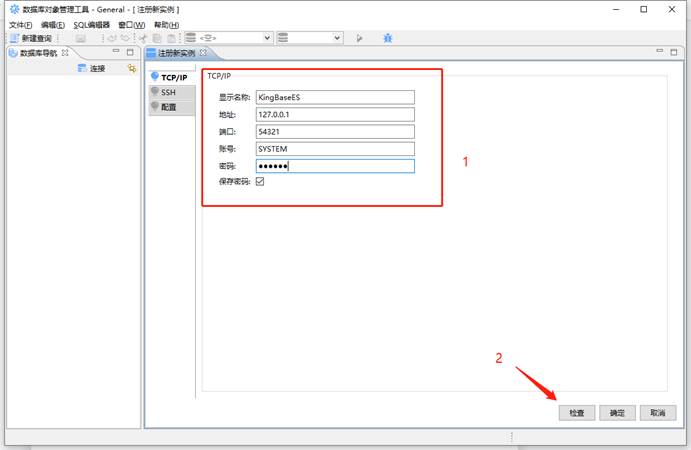
Task: Open the 文件(F) menu
Action: pyautogui.click(x=20, y=25)
